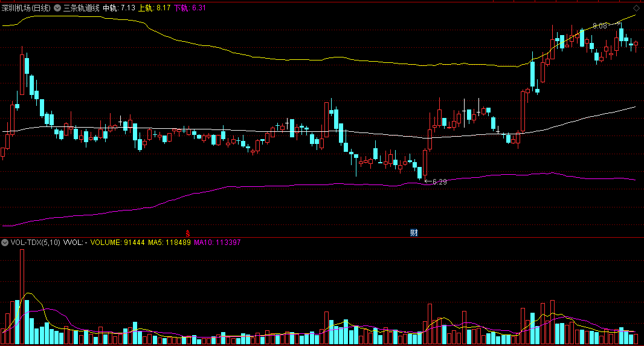Click the VVOL: - readout label

pyautogui.click(x=75, y=243)
